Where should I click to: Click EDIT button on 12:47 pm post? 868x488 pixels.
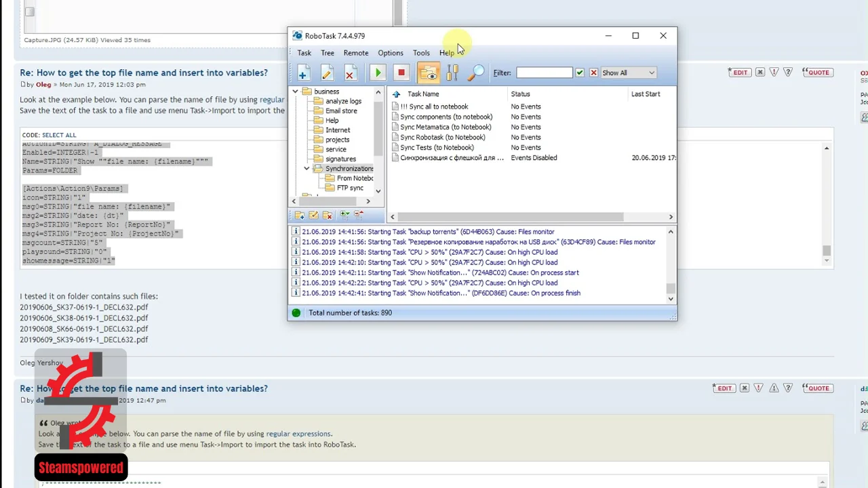tap(723, 388)
